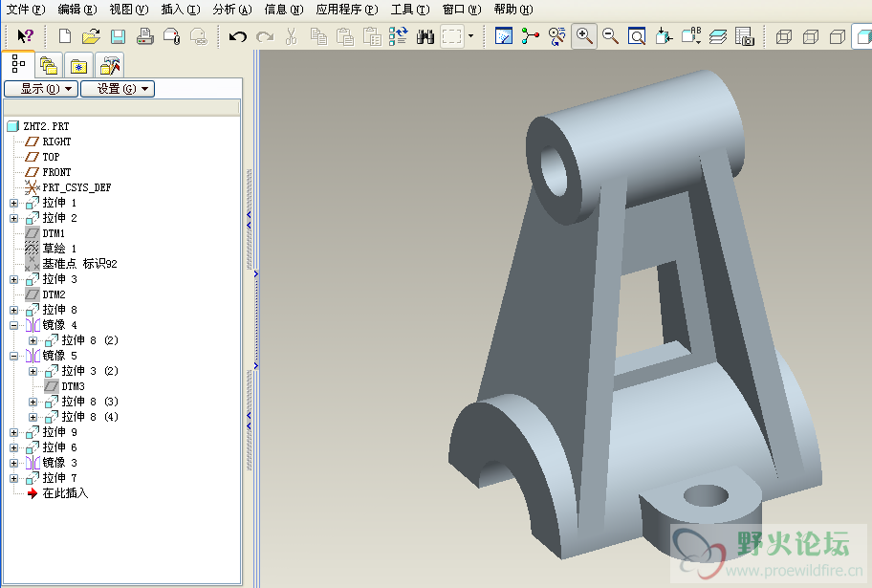Image resolution: width=872 pixels, height=588 pixels.
Task: Save the model with the floppy disk icon
Action: pyautogui.click(x=118, y=36)
